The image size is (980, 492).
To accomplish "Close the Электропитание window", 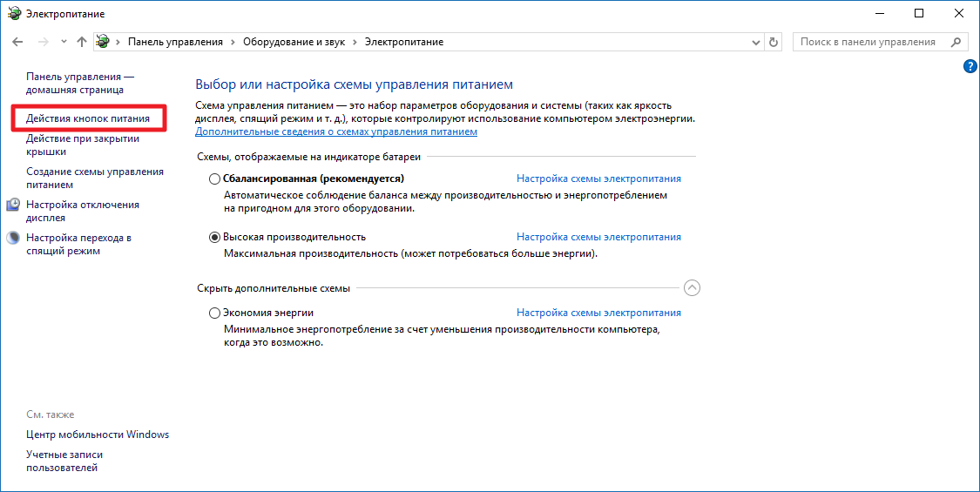I will [959, 13].
